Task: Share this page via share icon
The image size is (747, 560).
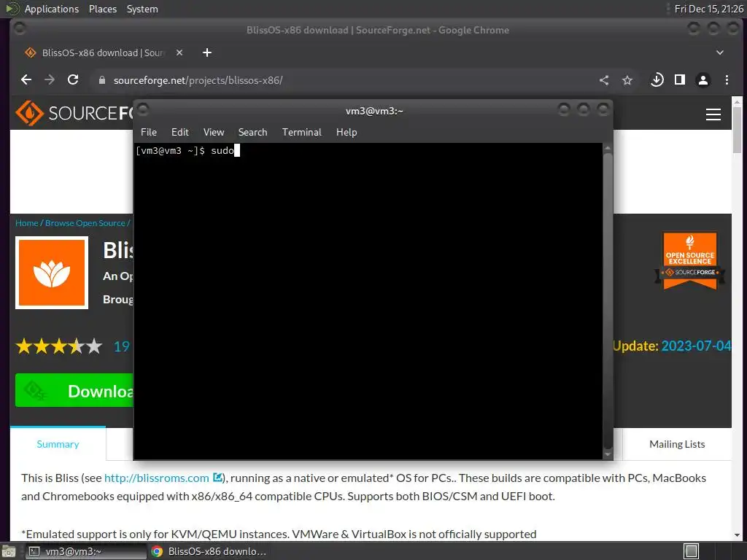Action: tap(604, 80)
